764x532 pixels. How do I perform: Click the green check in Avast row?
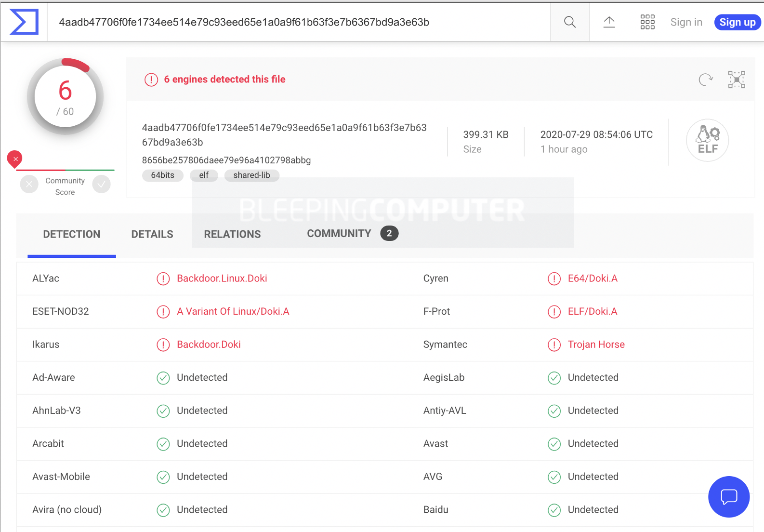[554, 444]
